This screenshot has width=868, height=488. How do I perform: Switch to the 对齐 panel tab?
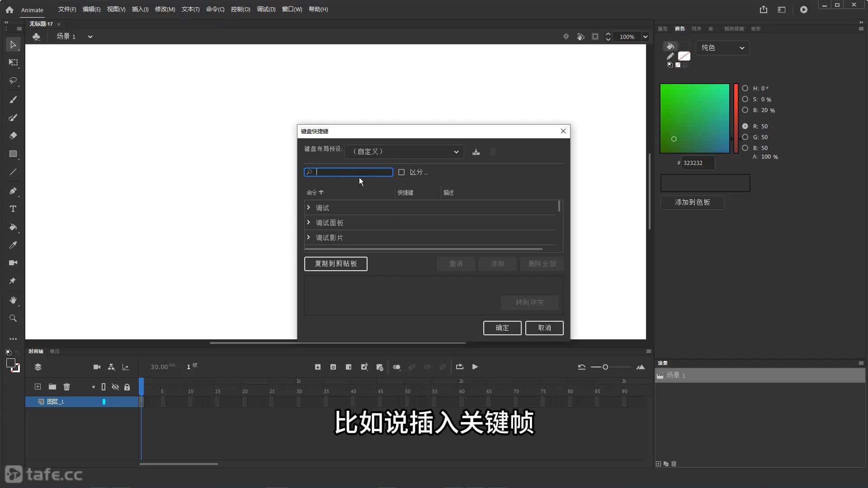point(696,28)
